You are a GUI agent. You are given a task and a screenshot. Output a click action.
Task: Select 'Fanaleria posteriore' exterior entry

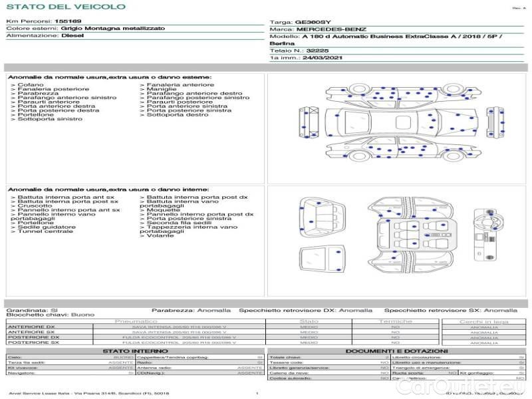click(53, 89)
